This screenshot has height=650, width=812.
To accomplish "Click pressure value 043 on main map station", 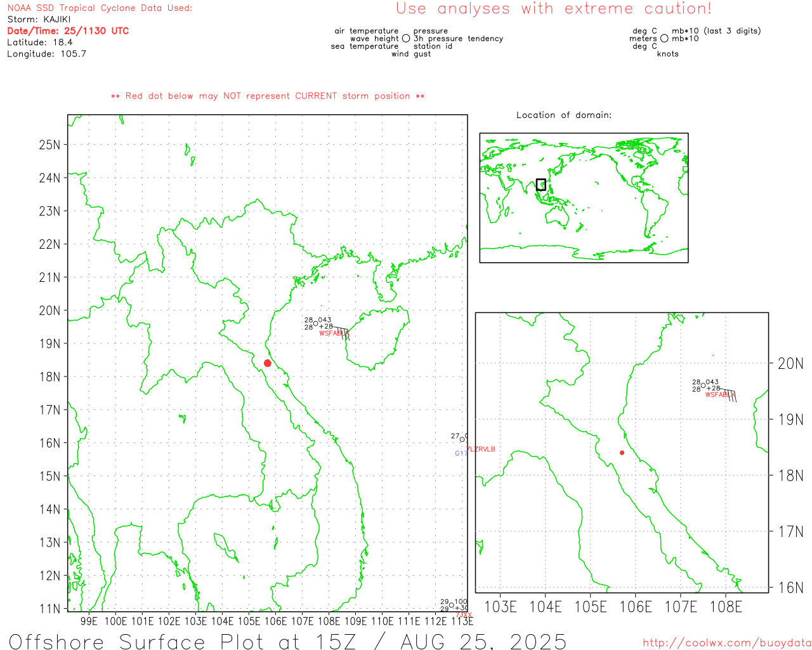I will coord(325,321).
